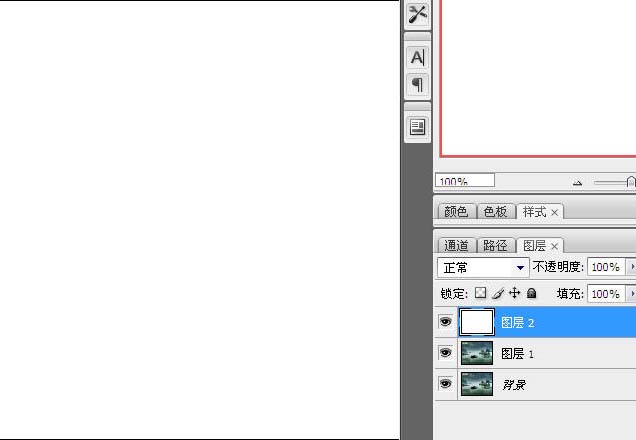Open the Tool Presets panel icon

click(x=417, y=14)
